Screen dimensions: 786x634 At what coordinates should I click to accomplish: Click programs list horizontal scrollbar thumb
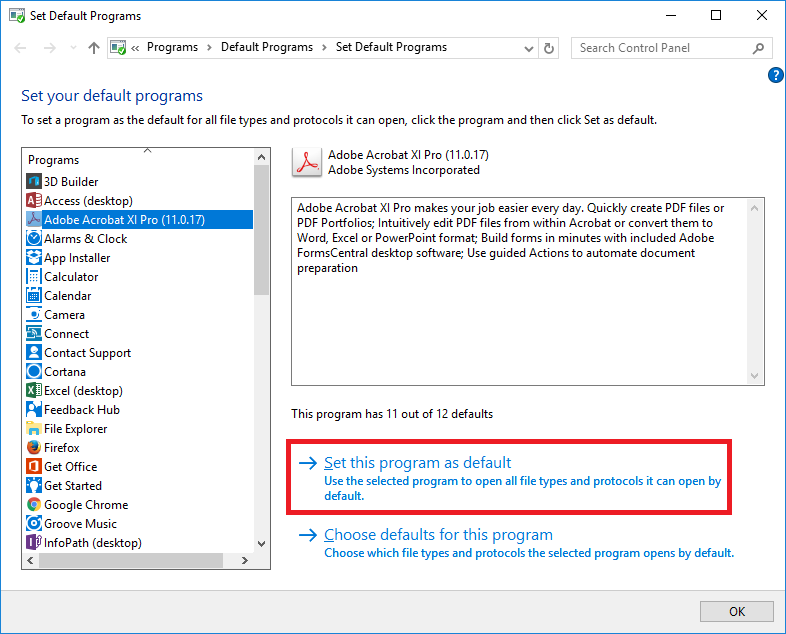(x=131, y=560)
